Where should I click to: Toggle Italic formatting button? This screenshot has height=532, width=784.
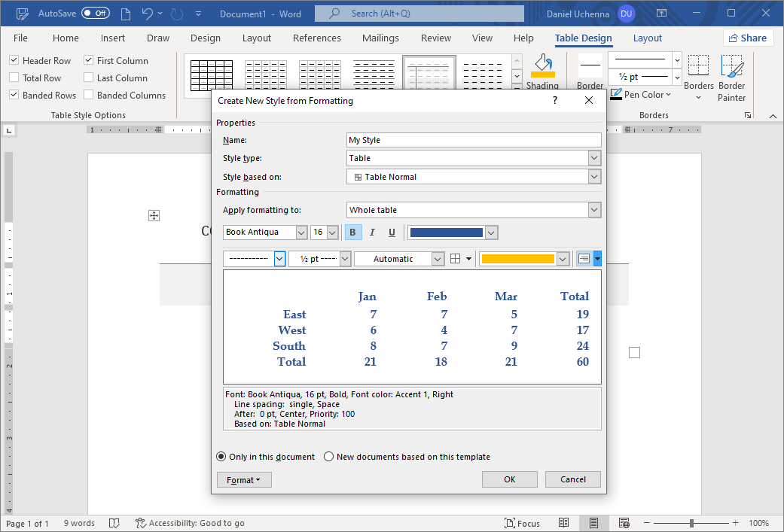coord(372,233)
